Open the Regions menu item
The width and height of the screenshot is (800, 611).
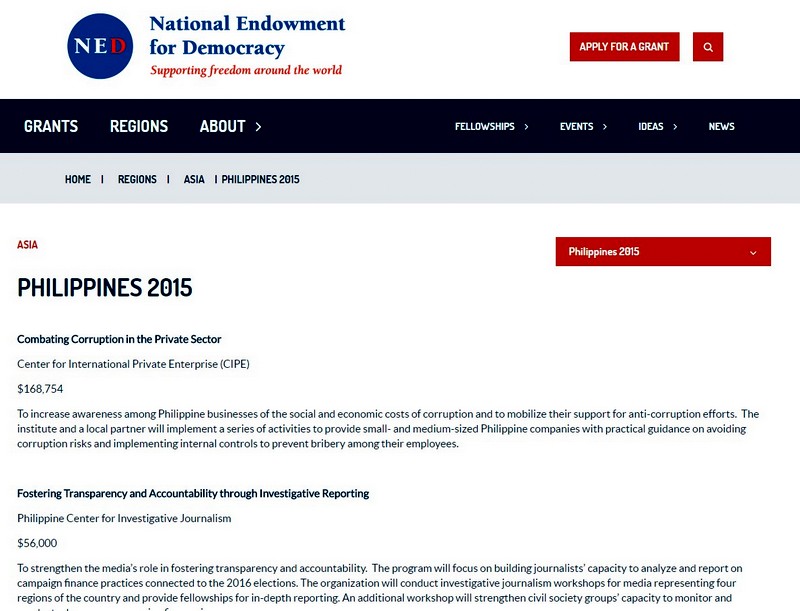click(139, 126)
